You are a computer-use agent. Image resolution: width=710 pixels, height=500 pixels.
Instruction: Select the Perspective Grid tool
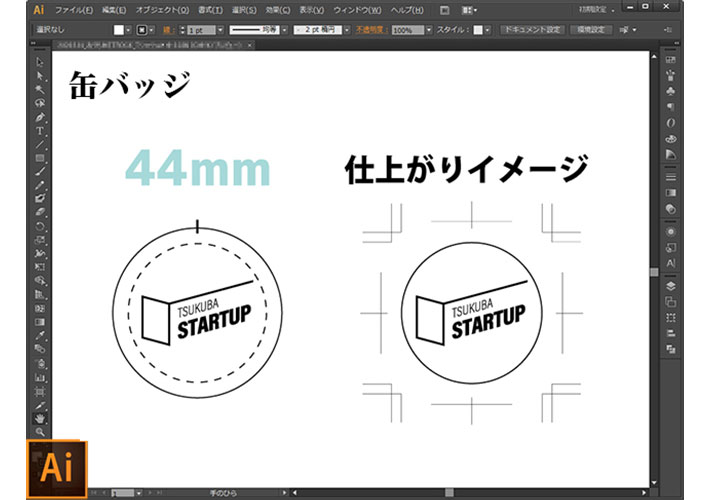click(40, 294)
